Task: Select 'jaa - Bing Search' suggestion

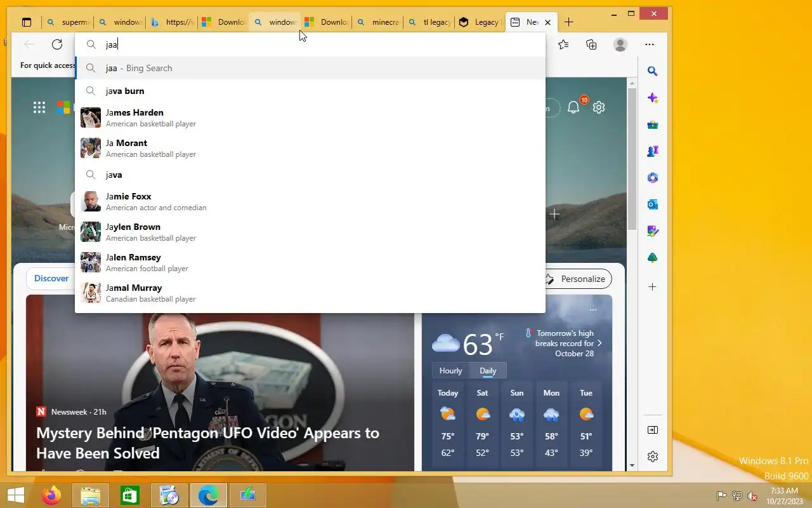Action: [x=310, y=68]
